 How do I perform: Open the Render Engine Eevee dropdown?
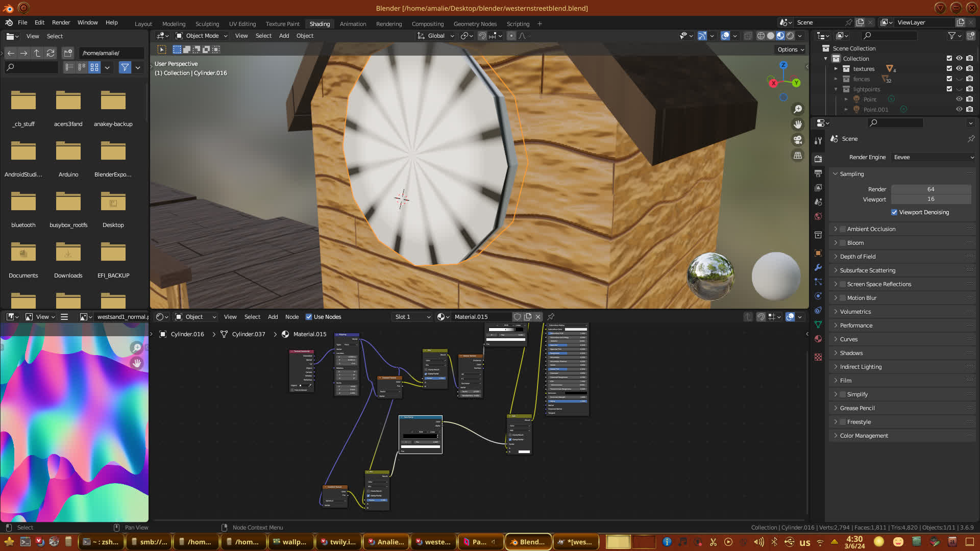933,157
